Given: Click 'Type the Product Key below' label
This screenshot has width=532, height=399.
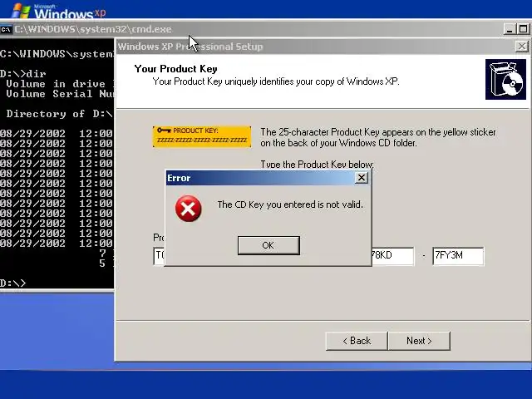Looking at the screenshot, I should 317,165.
